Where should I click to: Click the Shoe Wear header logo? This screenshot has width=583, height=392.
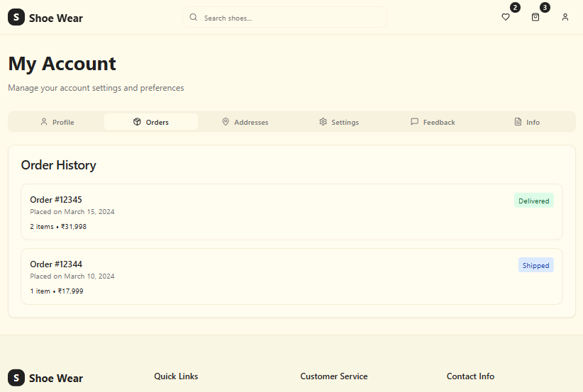pyautogui.click(x=45, y=18)
